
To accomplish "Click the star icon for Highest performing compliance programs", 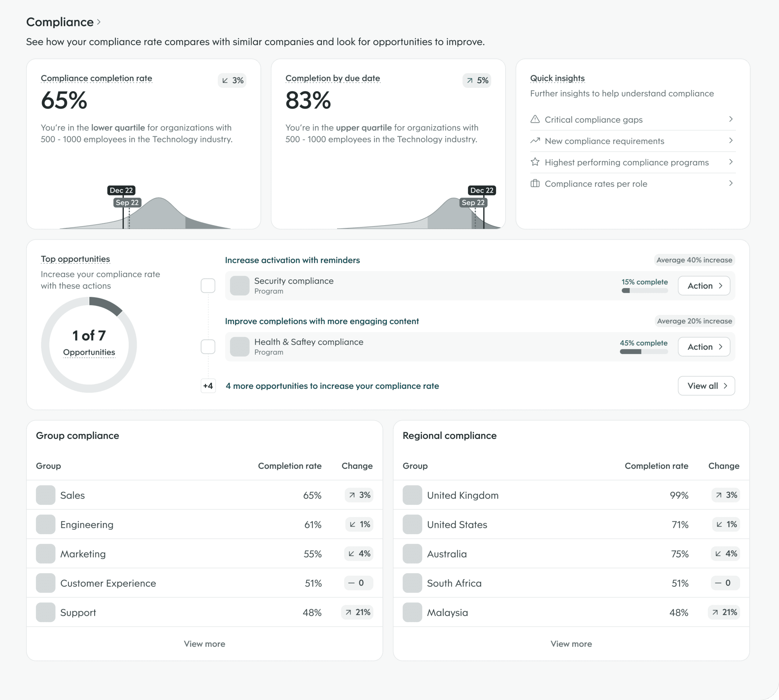I will (x=535, y=162).
